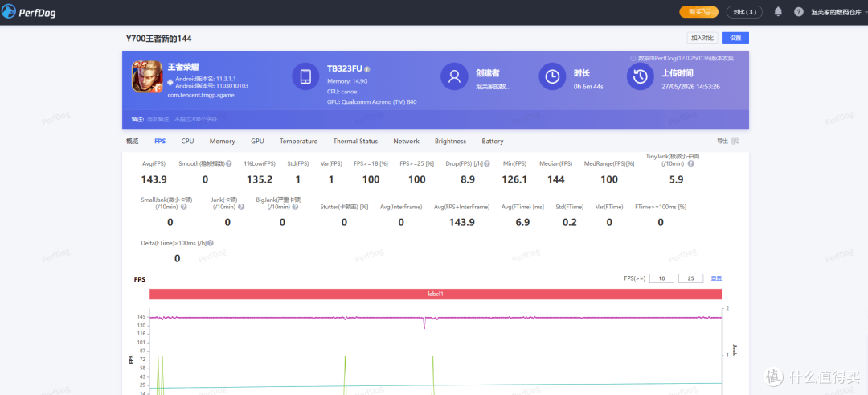Open the notification bell
The width and height of the screenshot is (868, 395).
pos(778,11)
